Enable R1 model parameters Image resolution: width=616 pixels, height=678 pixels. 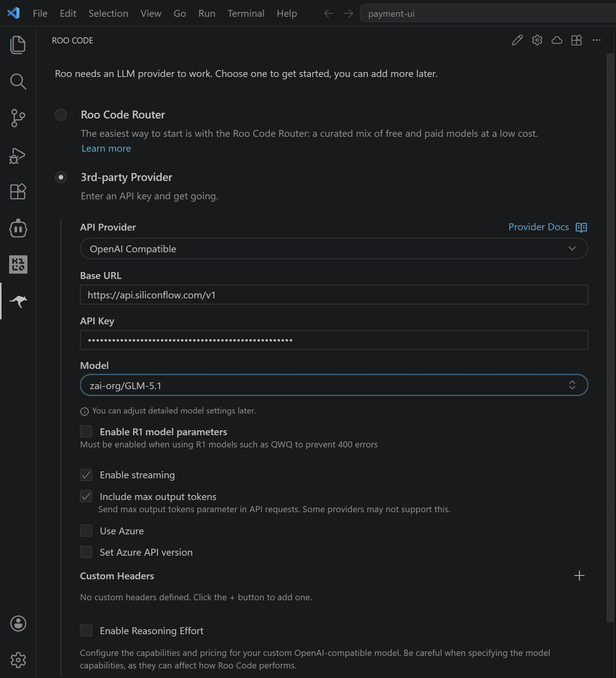coord(86,431)
